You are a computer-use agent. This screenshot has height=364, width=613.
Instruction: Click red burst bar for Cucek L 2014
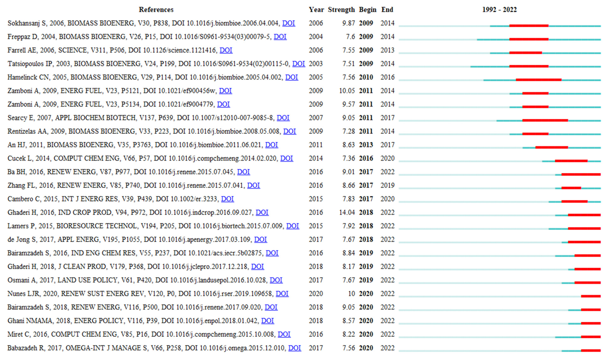[x=571, y=161]
